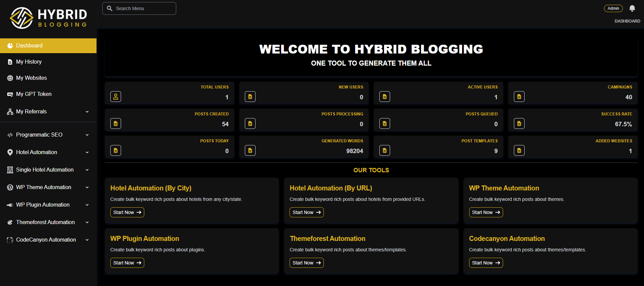Click the Post Templates card icon
Image resolution: width=644 pixels, height=286 pixels.
click(x=385, y=150)
